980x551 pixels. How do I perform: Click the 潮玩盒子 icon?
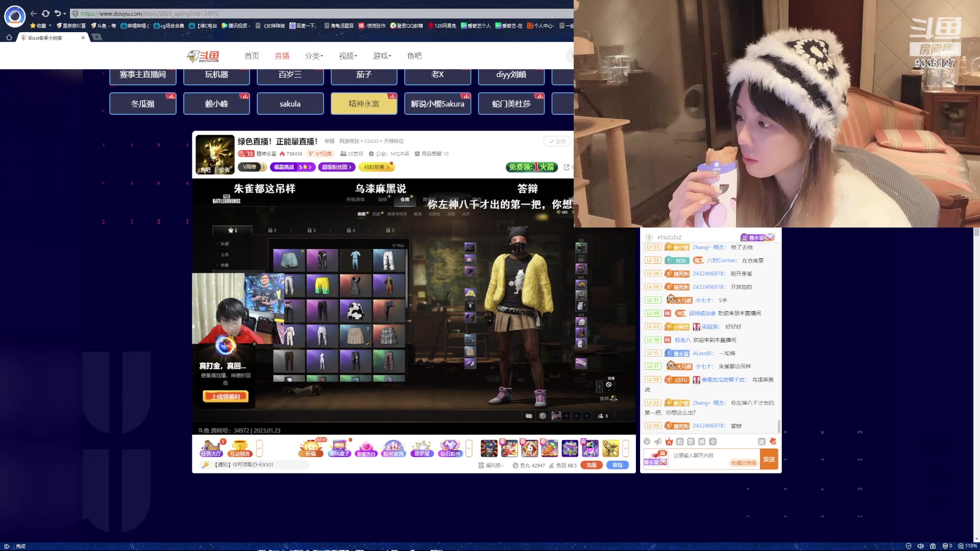(339, 448)
